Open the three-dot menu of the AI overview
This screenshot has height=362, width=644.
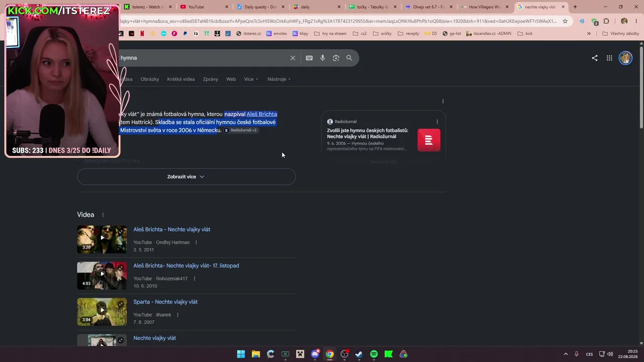coord(443,101)
